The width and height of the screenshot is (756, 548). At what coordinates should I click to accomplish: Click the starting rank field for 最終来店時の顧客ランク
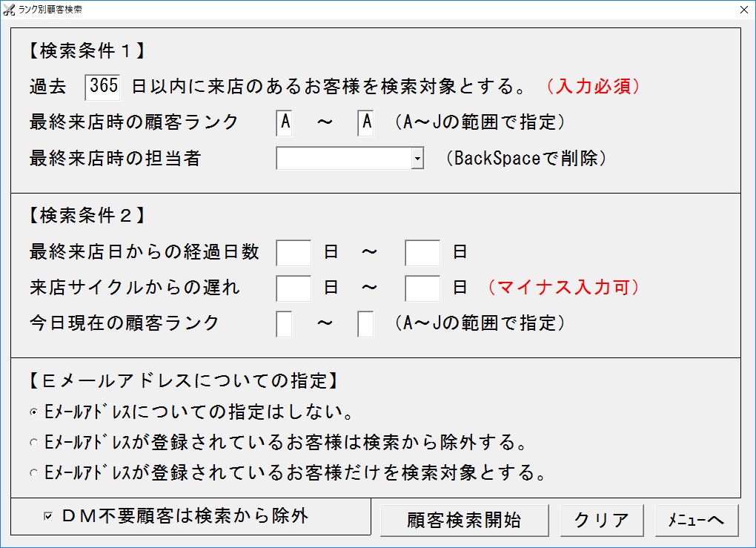[x=284, y=122]
